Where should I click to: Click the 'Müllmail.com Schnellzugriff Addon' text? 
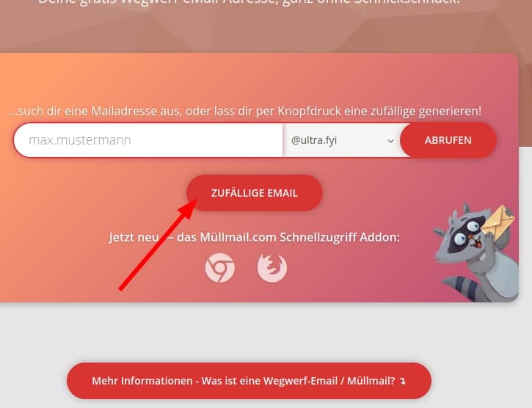point(299,237)
